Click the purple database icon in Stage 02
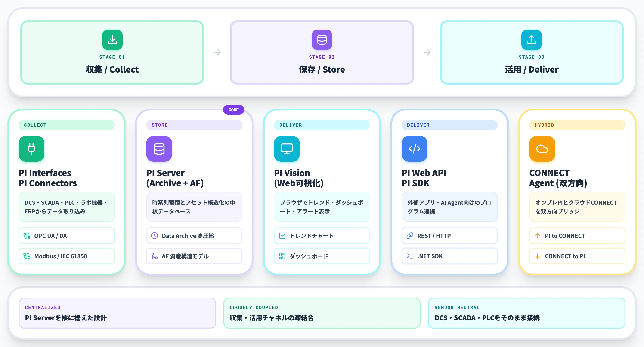Image resolution: width=644 pixels, height=347 pixels. click(x=322, y=40)
